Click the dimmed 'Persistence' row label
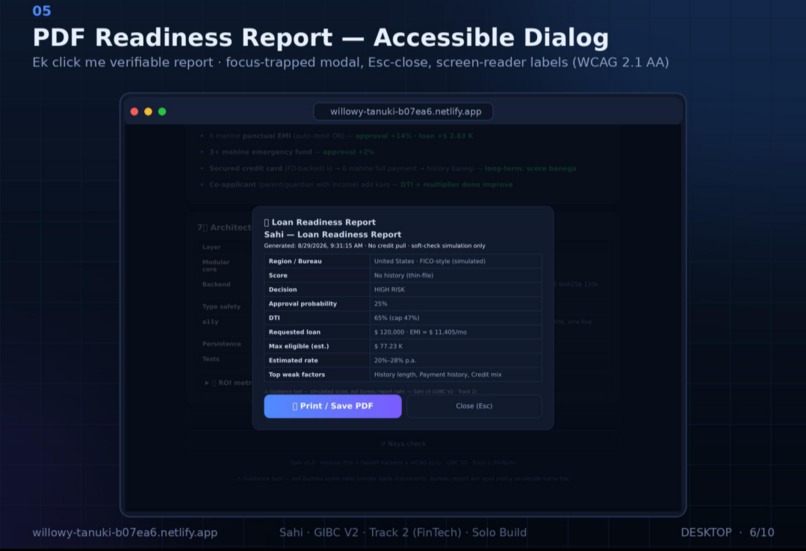 pos(222,343)
